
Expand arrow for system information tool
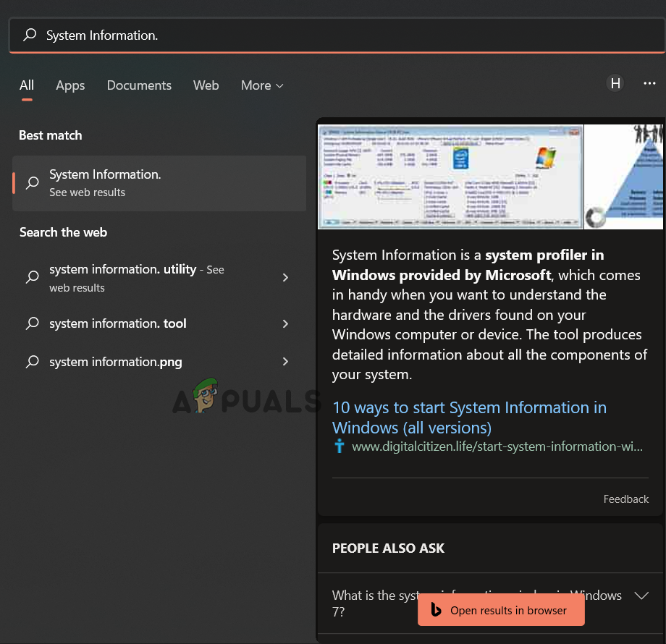[285, 324]
